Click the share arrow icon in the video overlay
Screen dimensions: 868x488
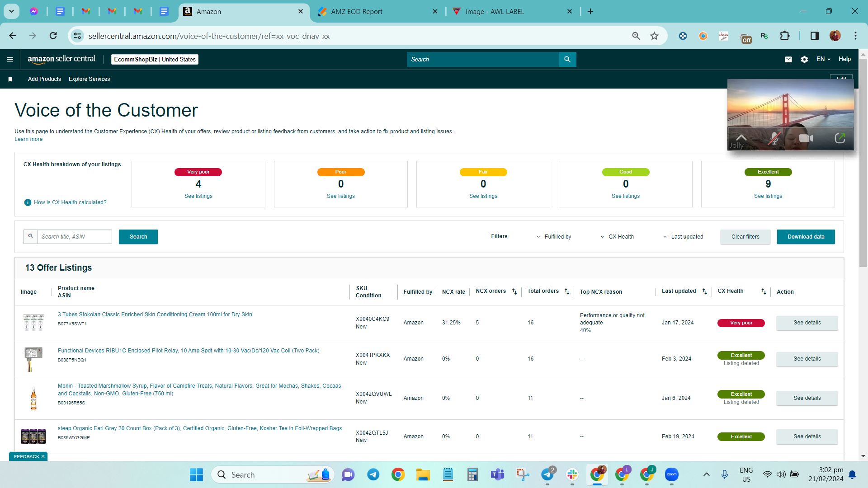(840, 138)
